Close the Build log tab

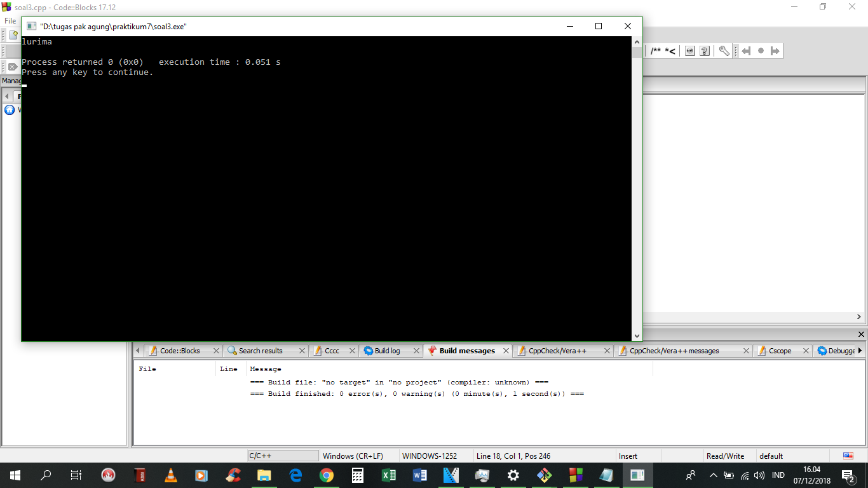point(417,351)
